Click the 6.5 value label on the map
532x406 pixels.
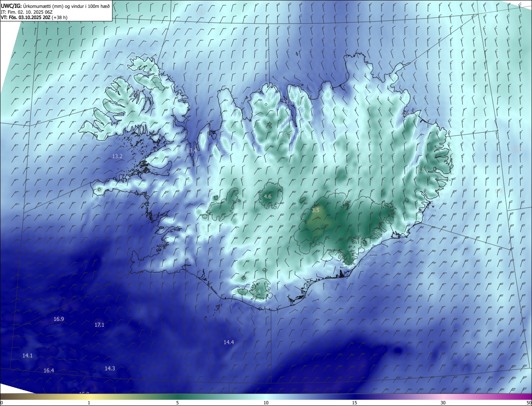click(288, 135)
